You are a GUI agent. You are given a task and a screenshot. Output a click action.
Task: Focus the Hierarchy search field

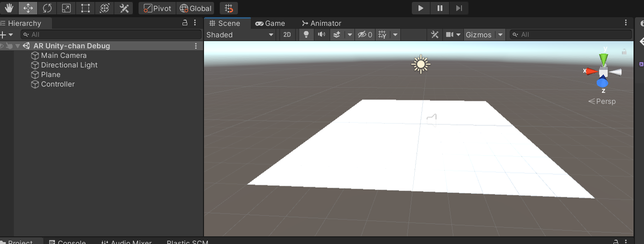click(111, 34)
